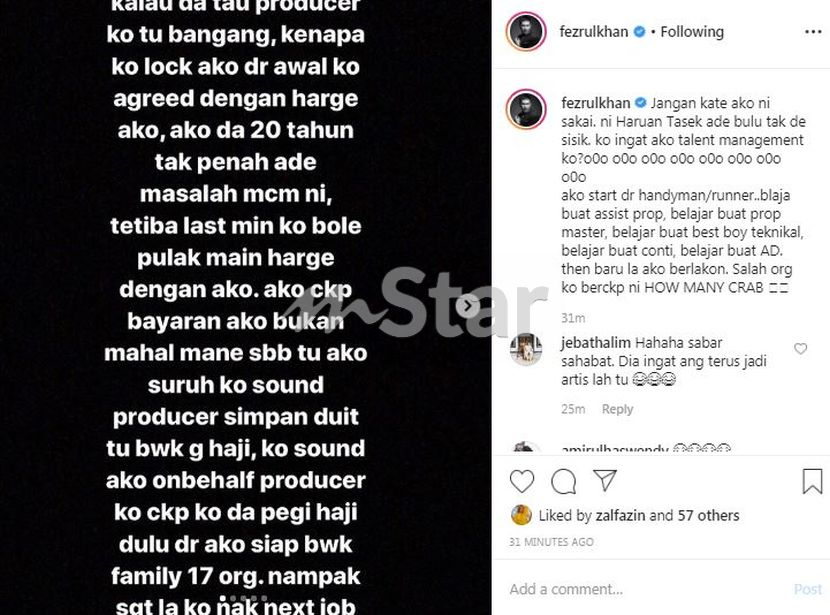Like the post with the heart icon
This screenshot has height=615, width=830.
coord(521,481)
